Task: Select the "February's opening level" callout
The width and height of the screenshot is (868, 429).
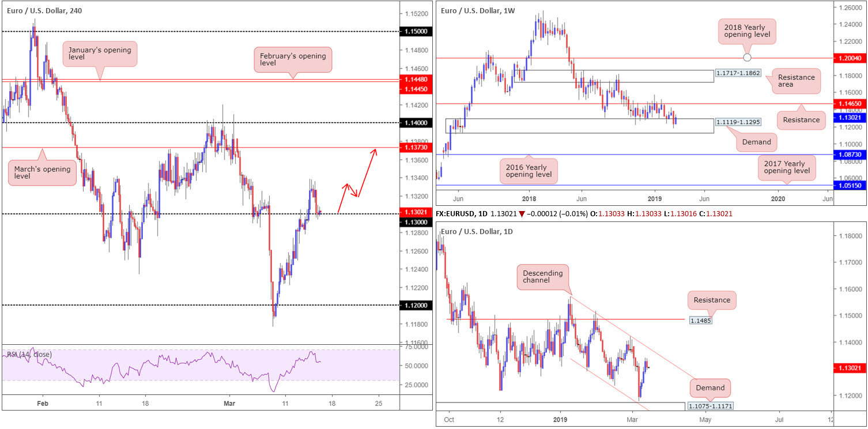Action: tap(293, 59)
